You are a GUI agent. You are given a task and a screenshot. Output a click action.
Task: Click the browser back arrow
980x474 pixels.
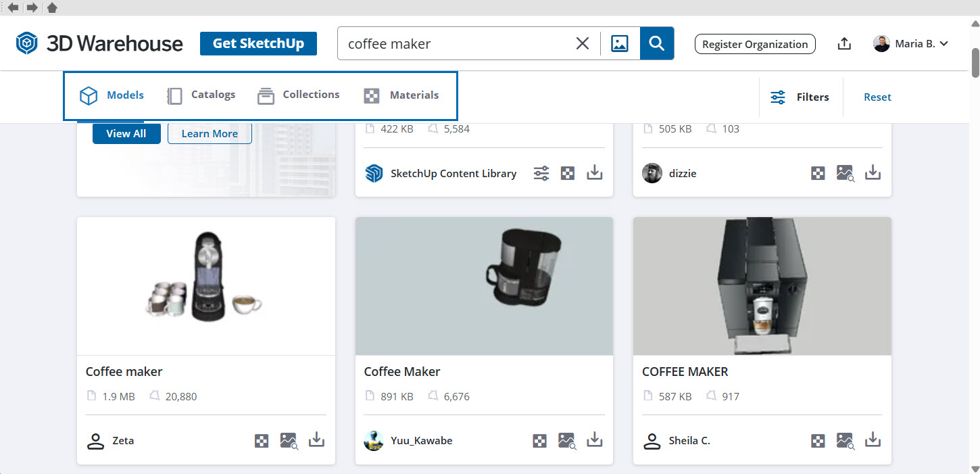pyautogui.click(x=13, y=7)
